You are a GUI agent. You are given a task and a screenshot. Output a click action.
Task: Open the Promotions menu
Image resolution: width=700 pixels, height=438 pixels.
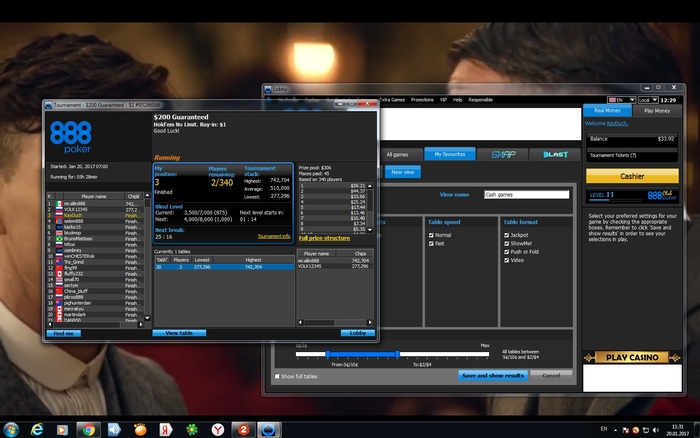[423, 100]
